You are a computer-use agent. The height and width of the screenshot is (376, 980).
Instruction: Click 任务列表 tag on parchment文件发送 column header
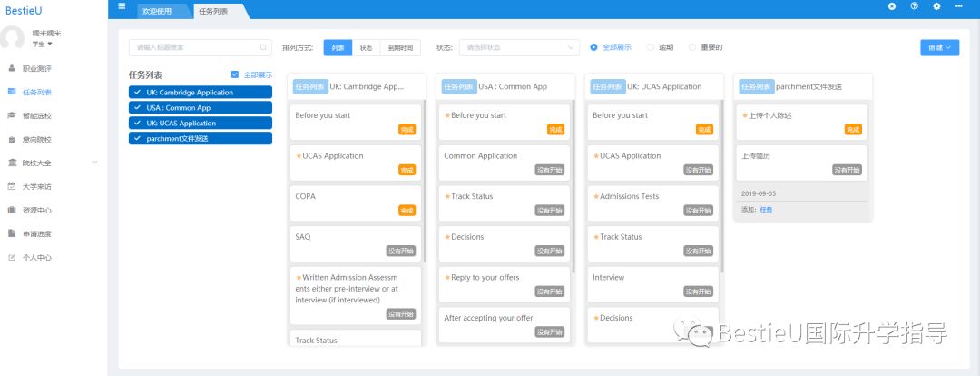click(757, 87)
